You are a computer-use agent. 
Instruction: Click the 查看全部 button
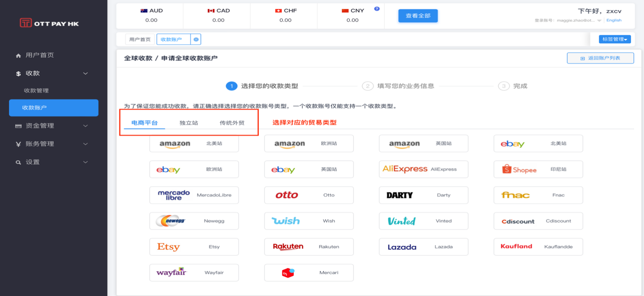pos(418,16)
